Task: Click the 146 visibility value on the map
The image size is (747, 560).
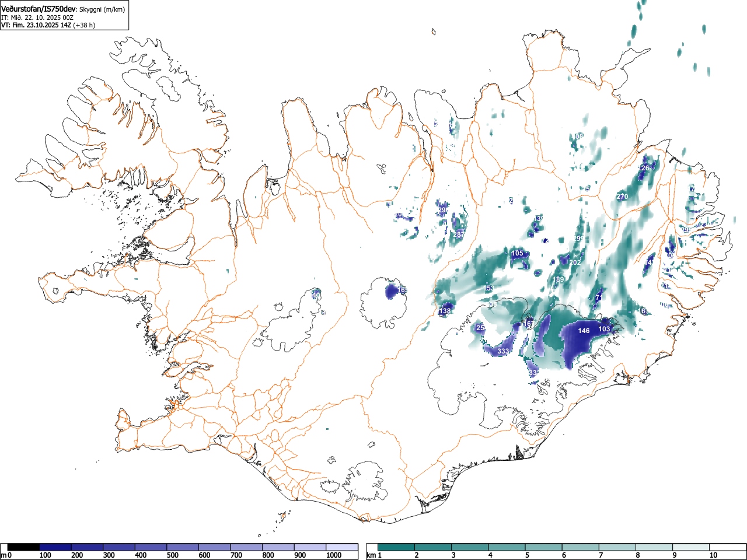Action: click(584, 331)
